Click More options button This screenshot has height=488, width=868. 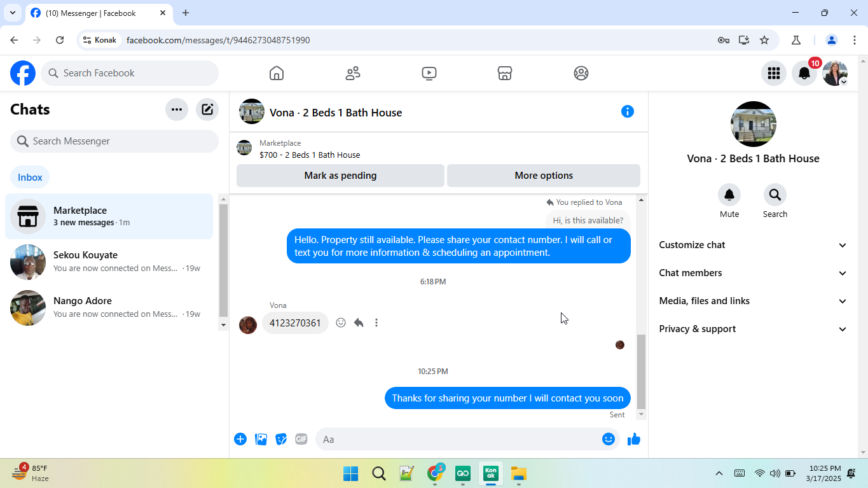[x=544, y=176]
